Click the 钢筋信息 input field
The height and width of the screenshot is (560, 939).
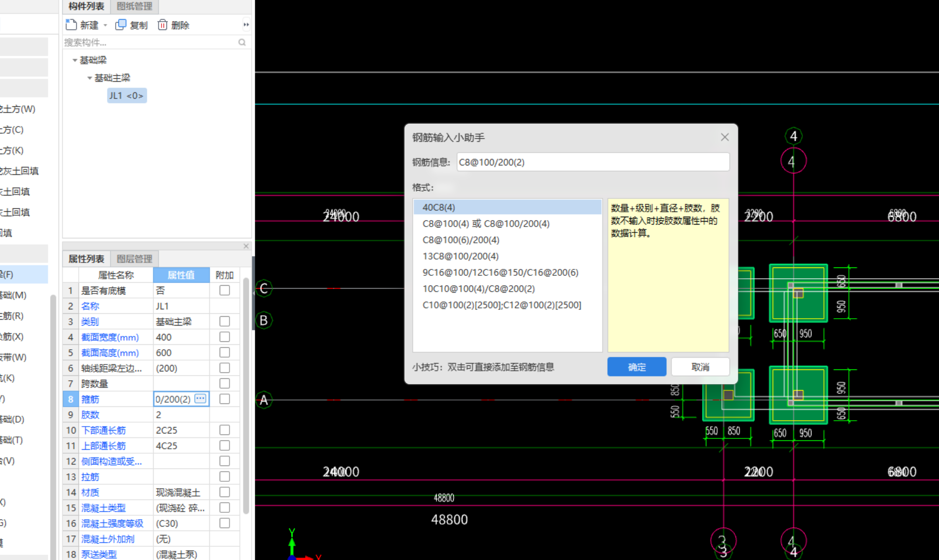coord(593,162)
